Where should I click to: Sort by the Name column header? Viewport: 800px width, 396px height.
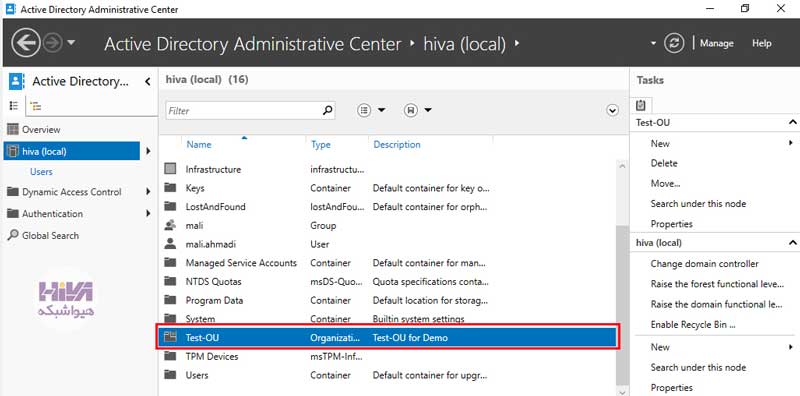pyautogui.click(x=198, y=144)
